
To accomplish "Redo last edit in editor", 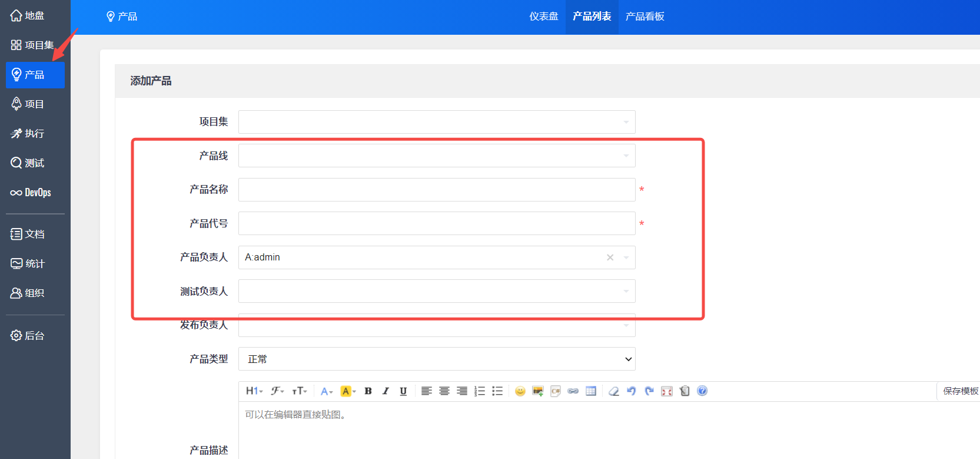I will (x=649, y=391).
